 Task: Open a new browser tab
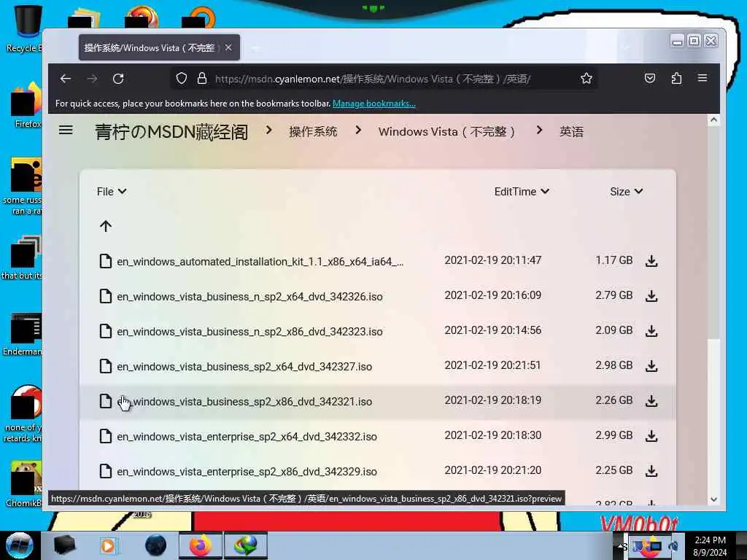[x=256, y=47]
